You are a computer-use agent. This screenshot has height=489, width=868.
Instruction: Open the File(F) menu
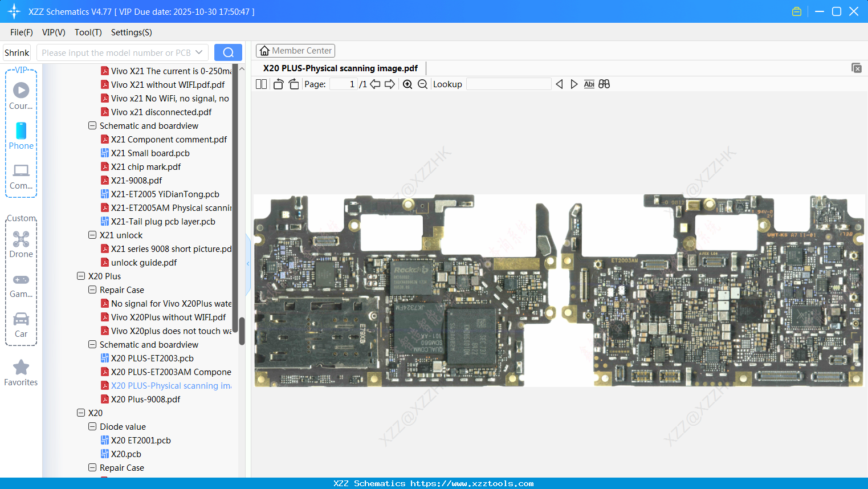[x=22, y=32]
